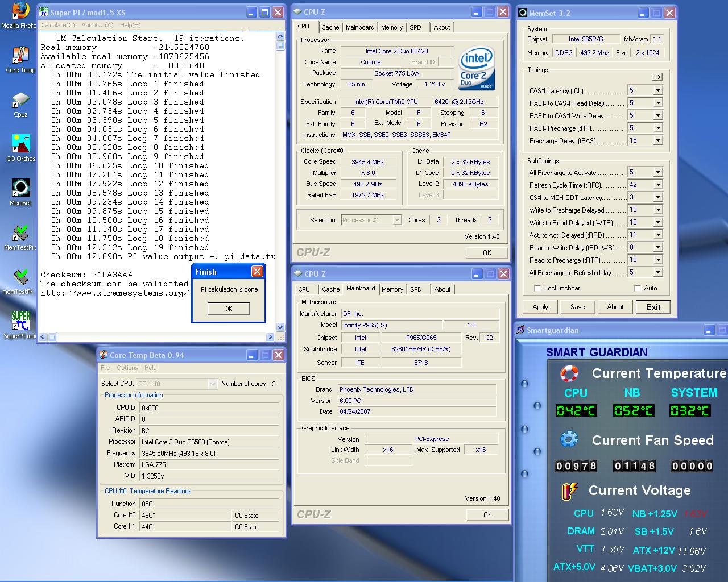Switch to Memory tab in upper CPU-Z
This screenshot has height=582, width=728.
coord(392,27)
